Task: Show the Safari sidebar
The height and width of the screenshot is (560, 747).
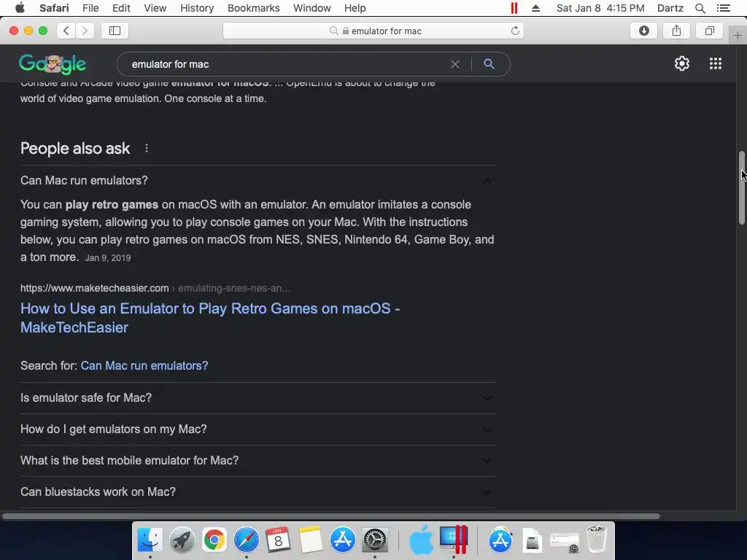Action: [x=115, y=31]
